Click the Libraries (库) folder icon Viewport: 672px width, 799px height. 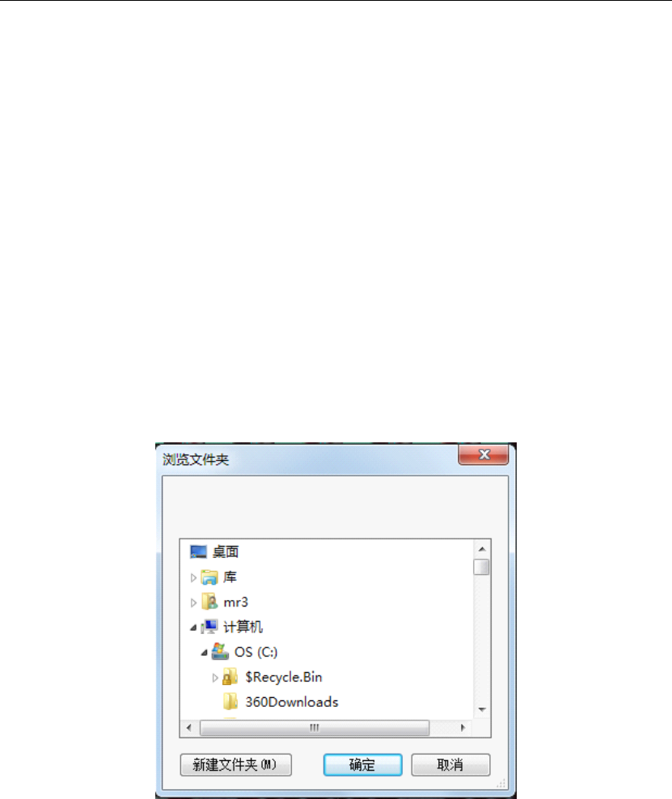click(209, 577)
